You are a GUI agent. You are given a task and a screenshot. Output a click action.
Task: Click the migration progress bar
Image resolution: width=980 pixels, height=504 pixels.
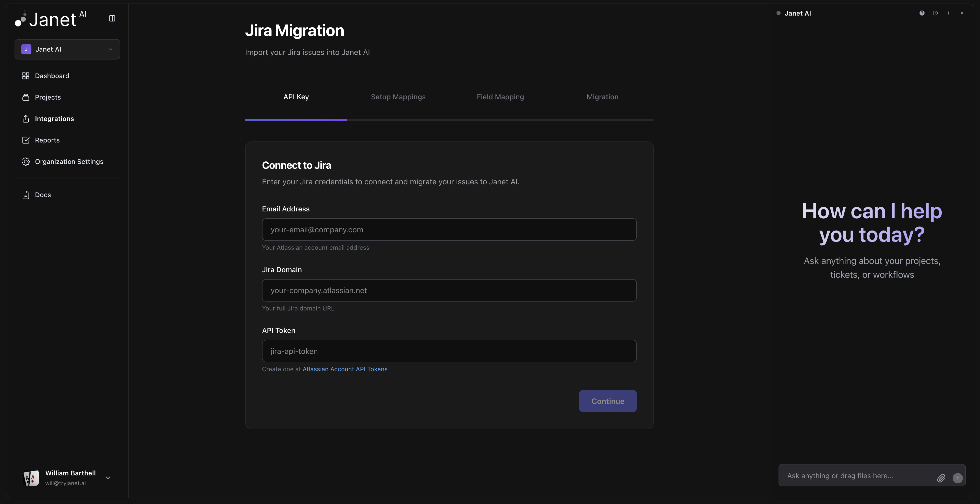point(449,120)
